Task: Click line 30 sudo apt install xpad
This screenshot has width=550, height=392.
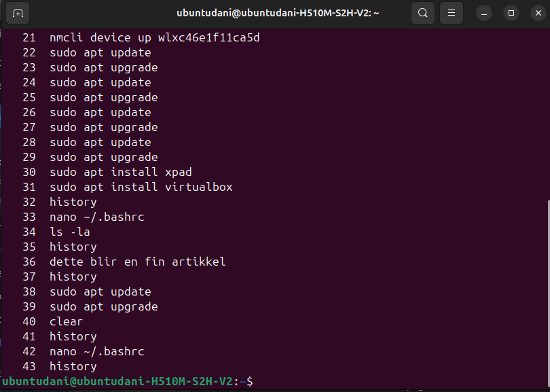Action: (107, 172)
